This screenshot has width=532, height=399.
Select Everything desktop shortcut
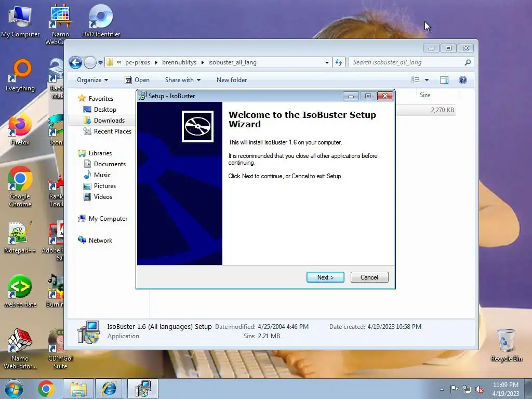pyautogui.click(x=20, y=75)
